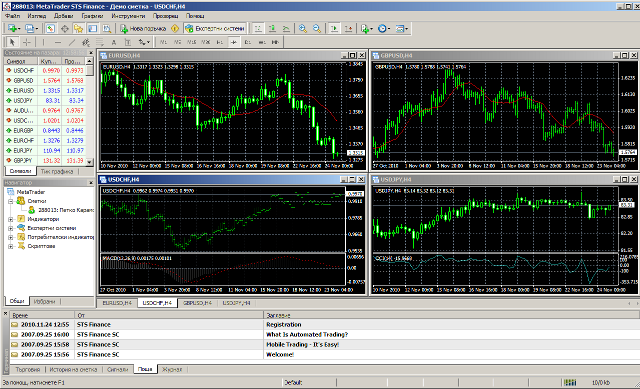Switch to EURUSD,H4 chart tab
This screenshot has height=389, width=640.
[117, 303]
